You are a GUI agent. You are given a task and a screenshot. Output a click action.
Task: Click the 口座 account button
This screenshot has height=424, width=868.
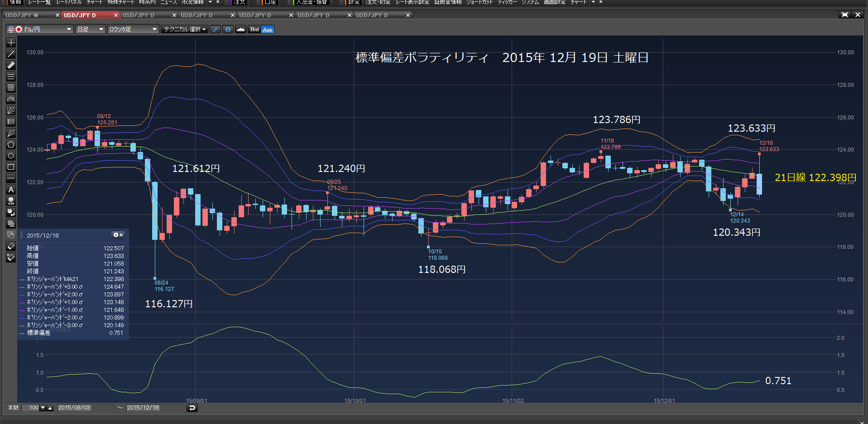coord(270,2)
